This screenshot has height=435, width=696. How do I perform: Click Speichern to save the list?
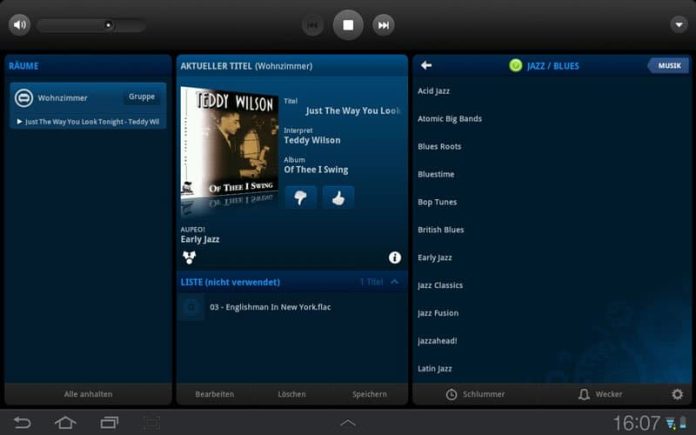point(369,394)
